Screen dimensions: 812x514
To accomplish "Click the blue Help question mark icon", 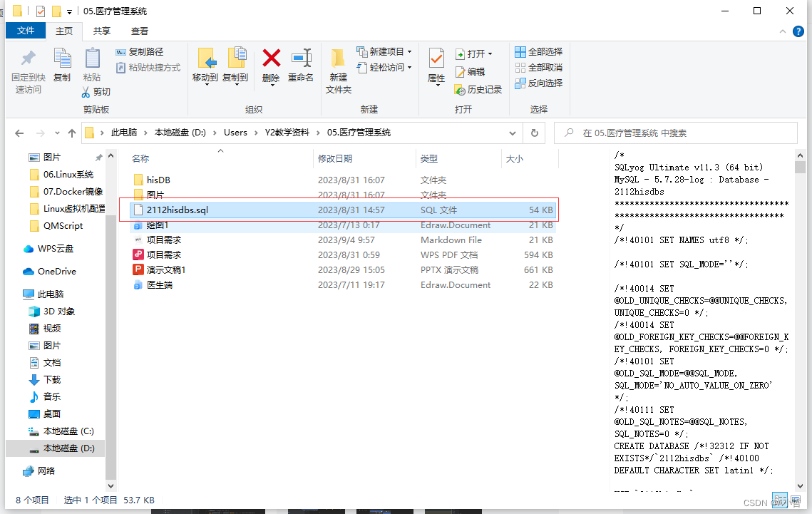I will [798, 31].
